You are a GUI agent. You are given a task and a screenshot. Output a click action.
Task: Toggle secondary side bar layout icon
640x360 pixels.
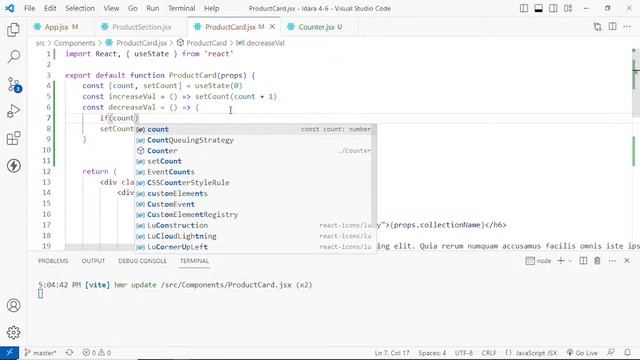click(x=553, y=9)
